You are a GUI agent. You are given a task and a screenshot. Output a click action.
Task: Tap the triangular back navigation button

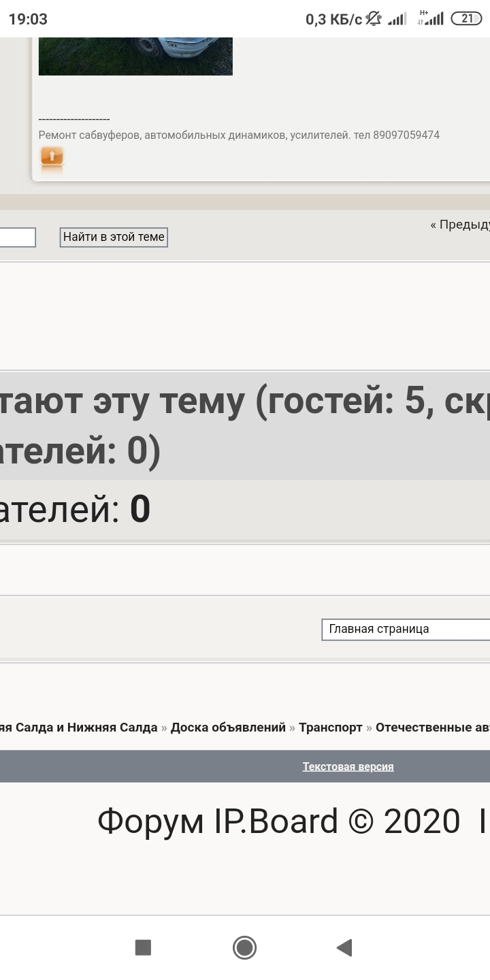(x=344, y=947)
